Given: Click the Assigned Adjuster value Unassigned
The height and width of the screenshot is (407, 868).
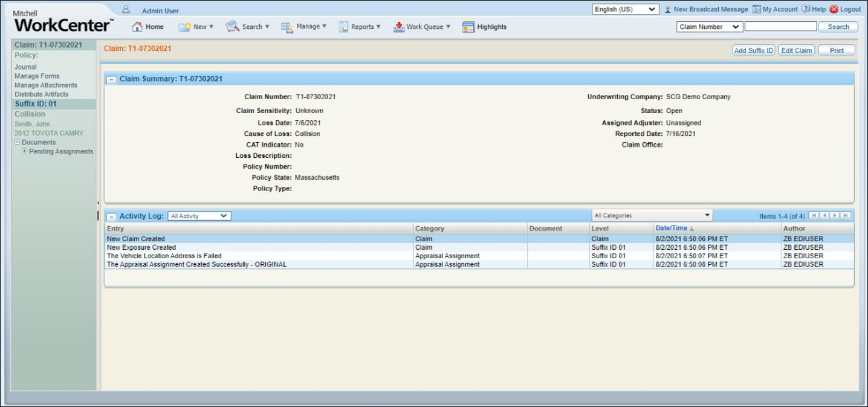Looking at the screenshot, I should 684,123.
